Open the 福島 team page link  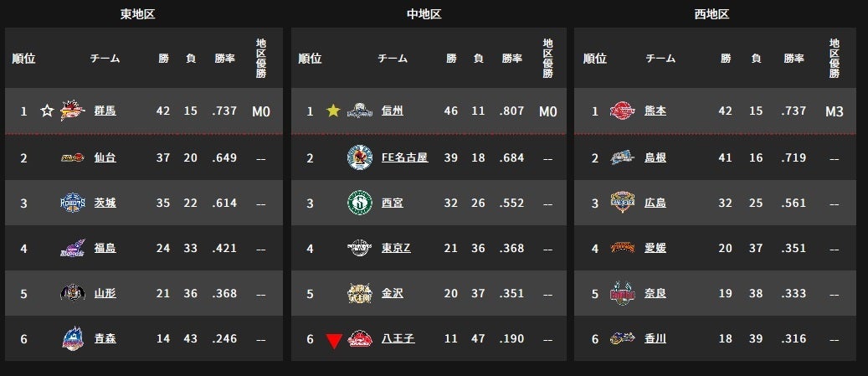coord(105,248)
